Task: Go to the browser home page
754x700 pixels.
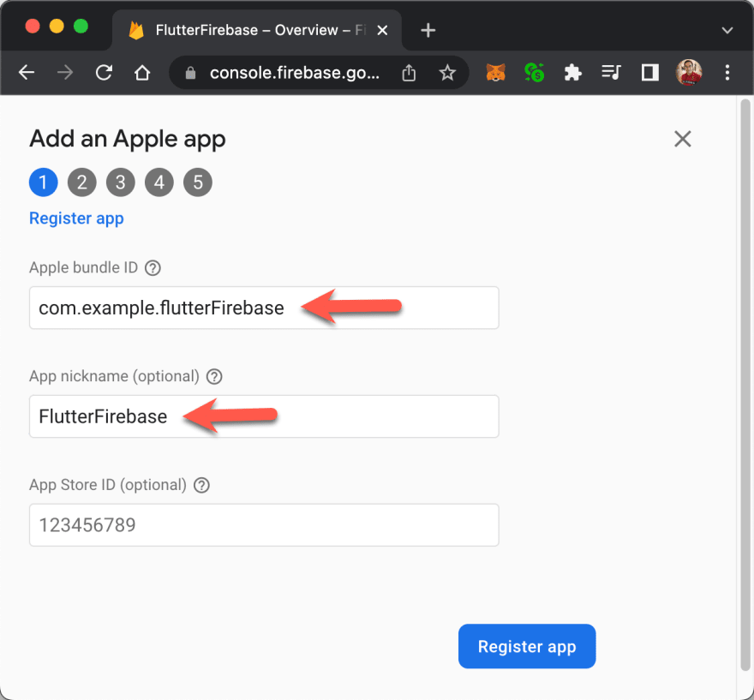Action: [x=142, y=73]
